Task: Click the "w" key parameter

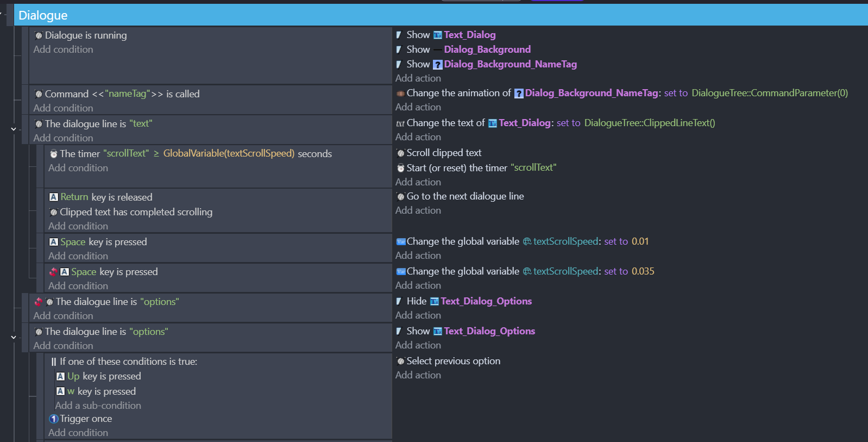Action: [71, 391]
